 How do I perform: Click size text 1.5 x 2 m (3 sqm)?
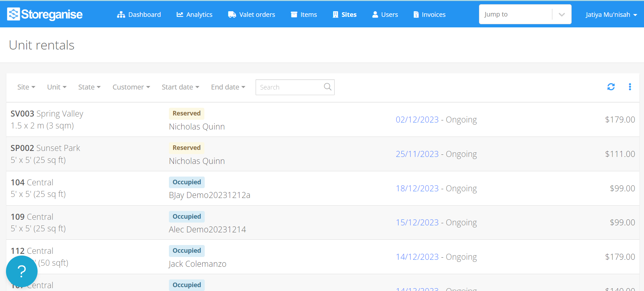(42, 126)
